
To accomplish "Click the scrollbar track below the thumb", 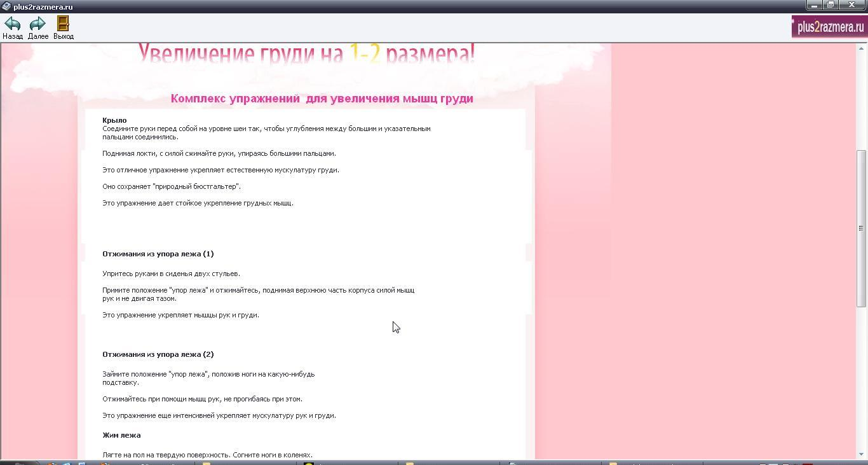I will [862, 382].
